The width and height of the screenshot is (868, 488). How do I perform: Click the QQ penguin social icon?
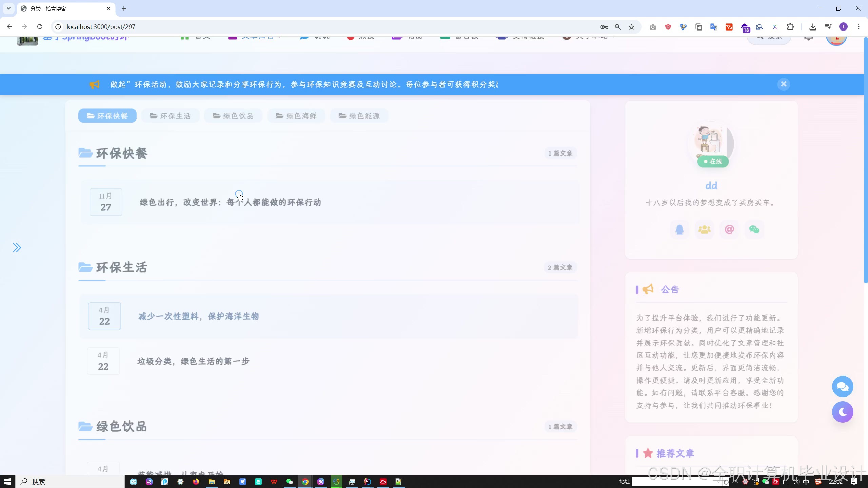coord(679,230)
